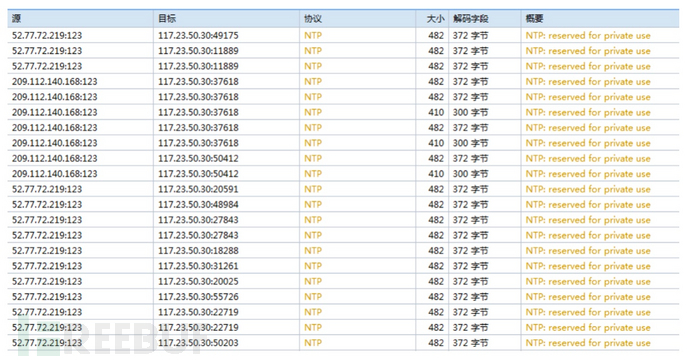Select destination cell 117.23.50.30:49175
Image resolution: width=690 pixels, height=363 pixels.
198,36
